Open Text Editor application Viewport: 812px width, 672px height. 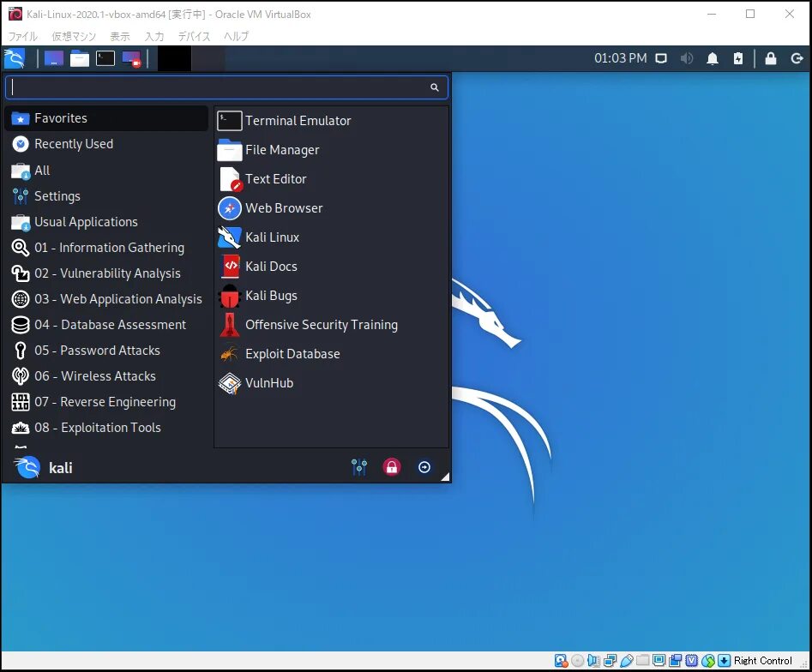[x=332, y=179]
